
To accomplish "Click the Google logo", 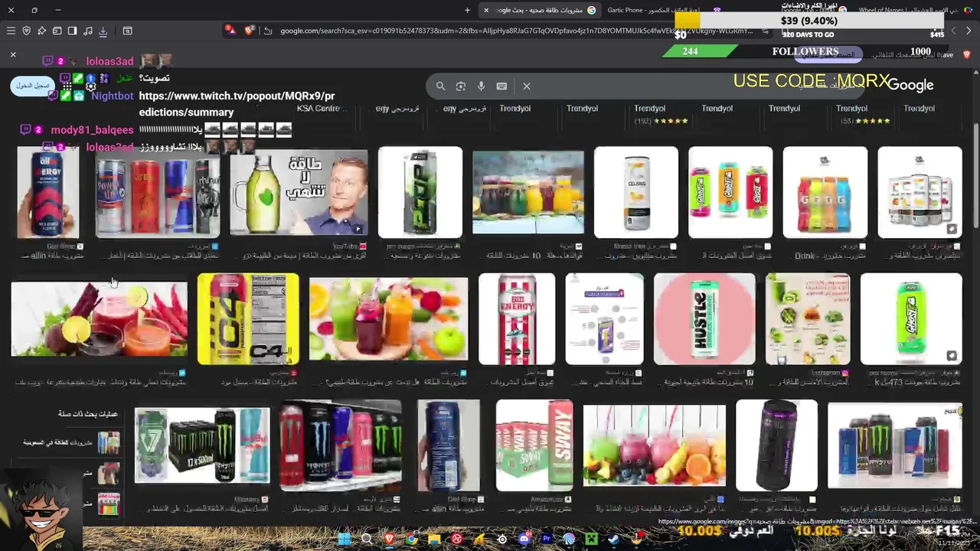I will coord(910,85).
